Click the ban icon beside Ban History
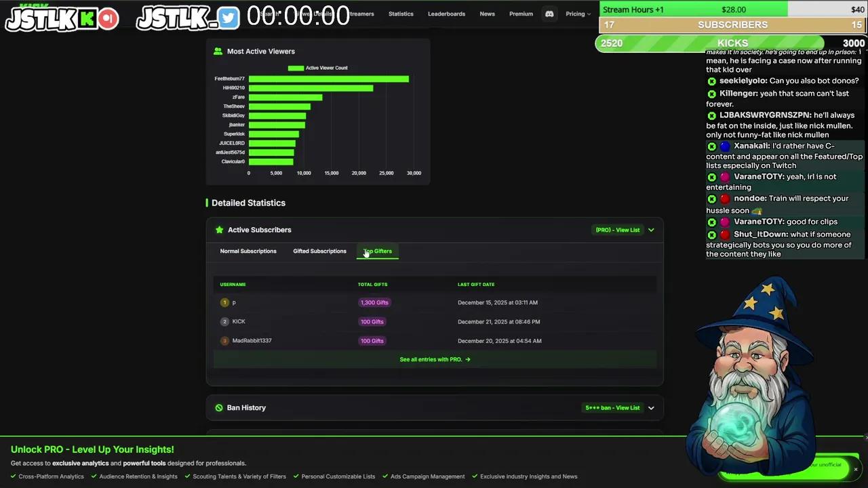868x488 pixels. pyautogui.click(x=219, y=408)
